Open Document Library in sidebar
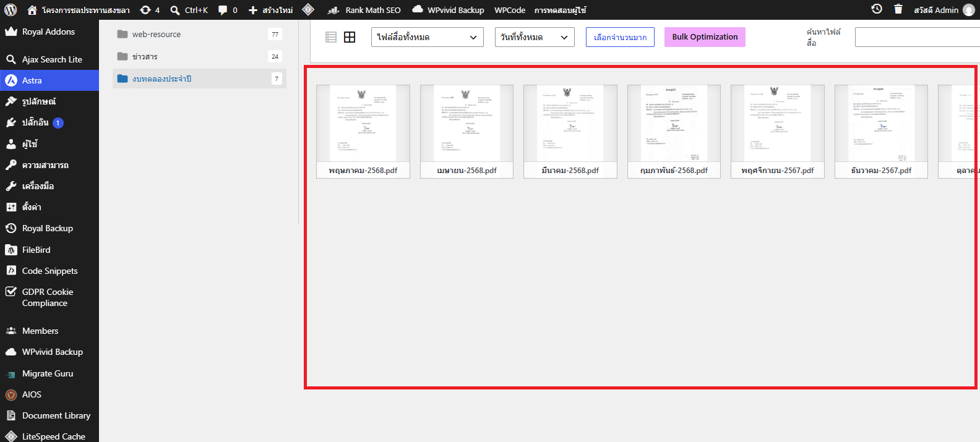Viewport: 980px width, 442px height. coord(49,415)
